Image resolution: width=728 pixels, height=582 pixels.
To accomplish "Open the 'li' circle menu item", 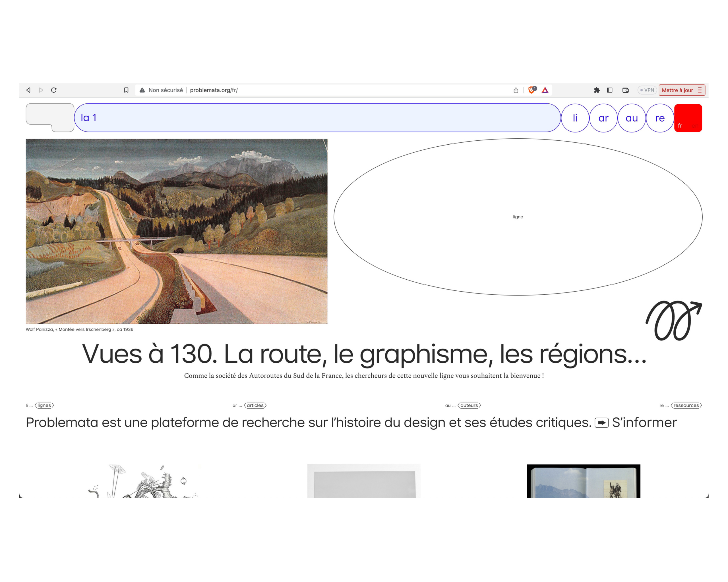I will (575, 118).
